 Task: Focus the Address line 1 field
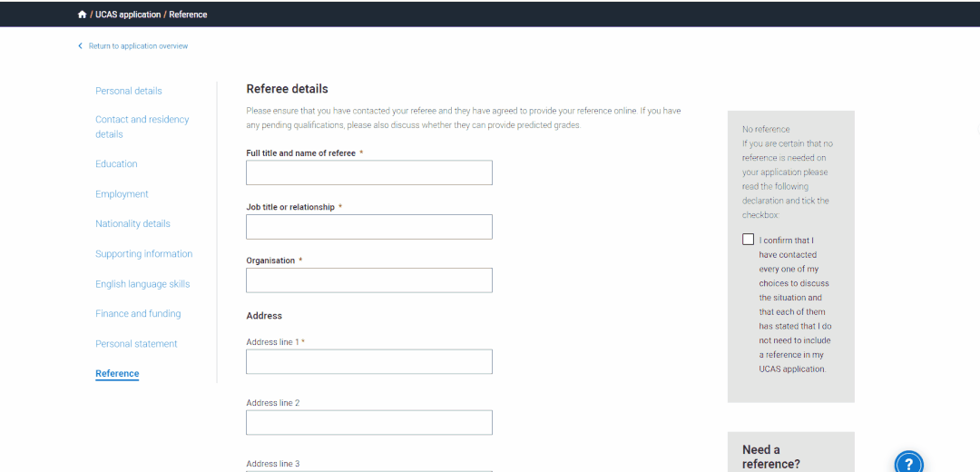click(368, 362)
